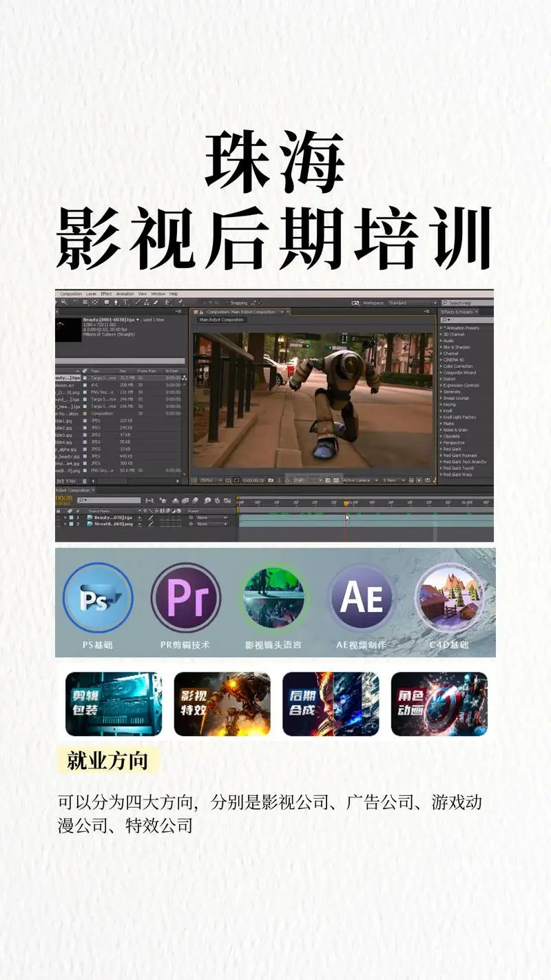
Task: Expand the Blur & Sharpen category
Action: [x=442, y=347]
